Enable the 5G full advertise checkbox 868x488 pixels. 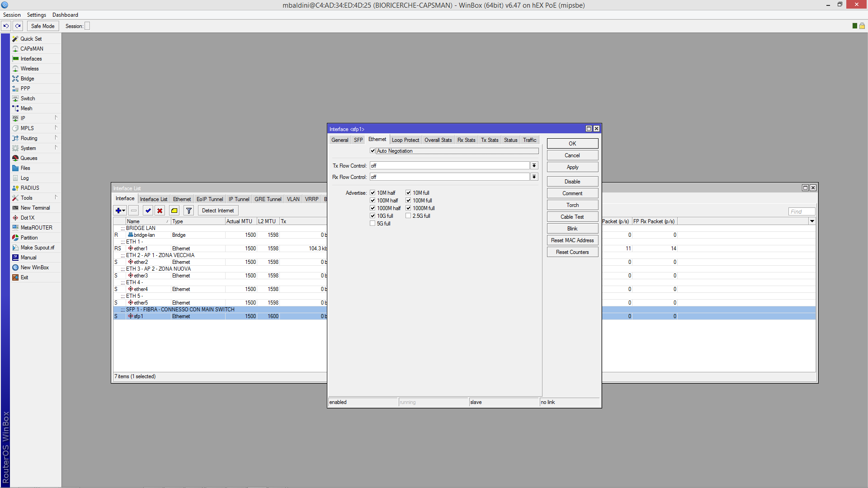point(373,224)
